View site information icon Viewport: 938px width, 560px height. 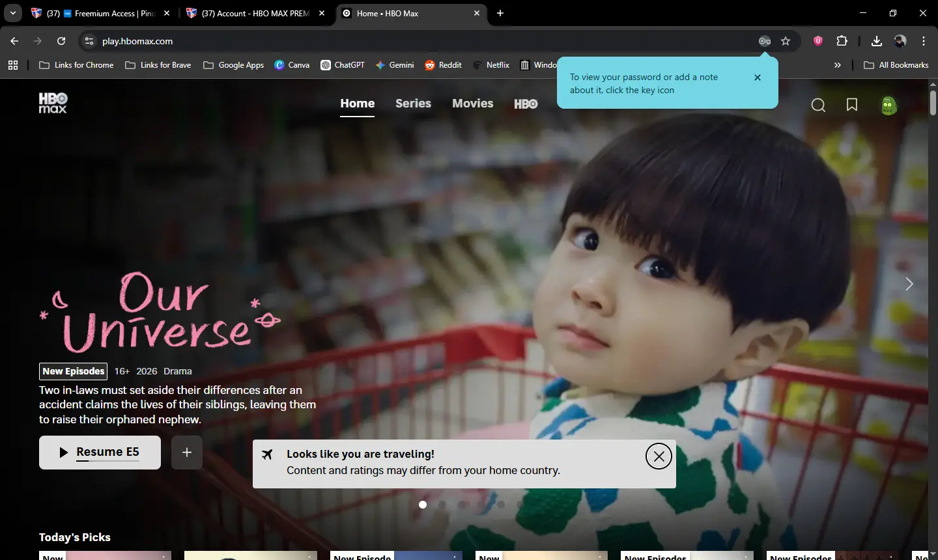[89, 41]
